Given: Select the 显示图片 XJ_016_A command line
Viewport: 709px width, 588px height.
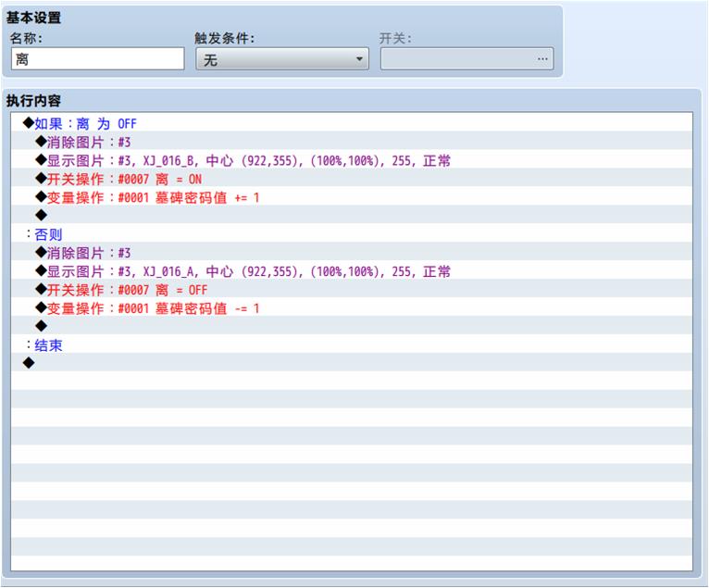Looking at the screenshot, I should [x=352, y=271].
